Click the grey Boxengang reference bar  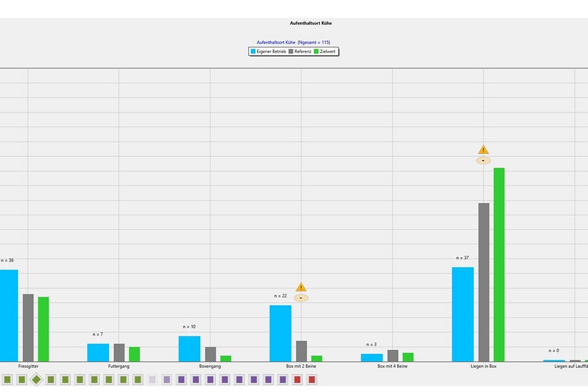(210, 354)
